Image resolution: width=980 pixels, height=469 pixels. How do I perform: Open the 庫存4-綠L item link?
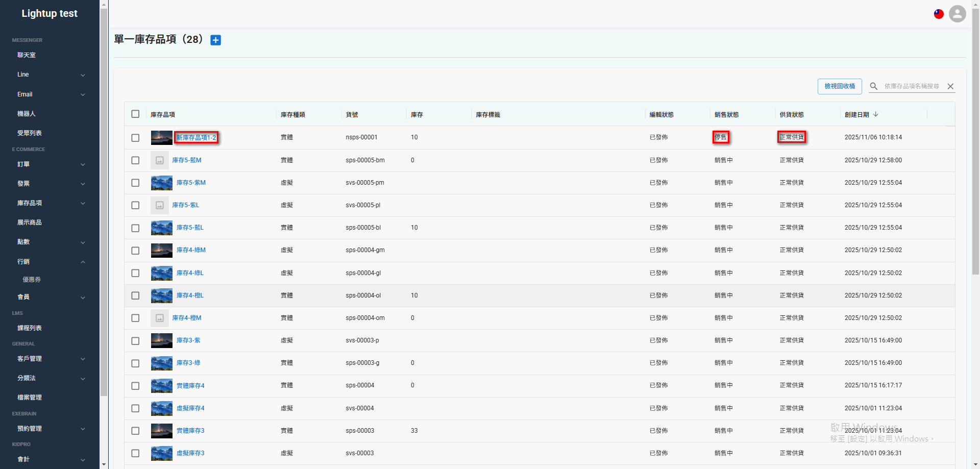[x=190, y=273]
